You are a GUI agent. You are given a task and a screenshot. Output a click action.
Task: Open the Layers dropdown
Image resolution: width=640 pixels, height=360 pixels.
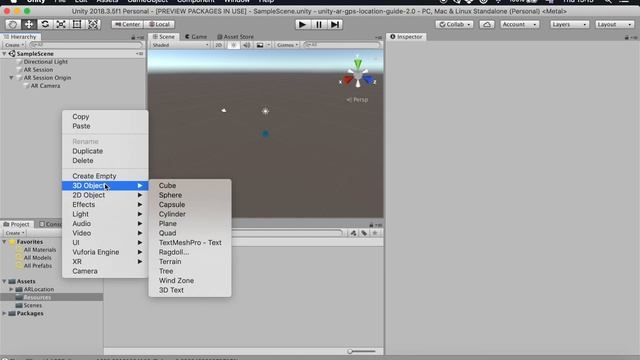[x=569, y=24]
